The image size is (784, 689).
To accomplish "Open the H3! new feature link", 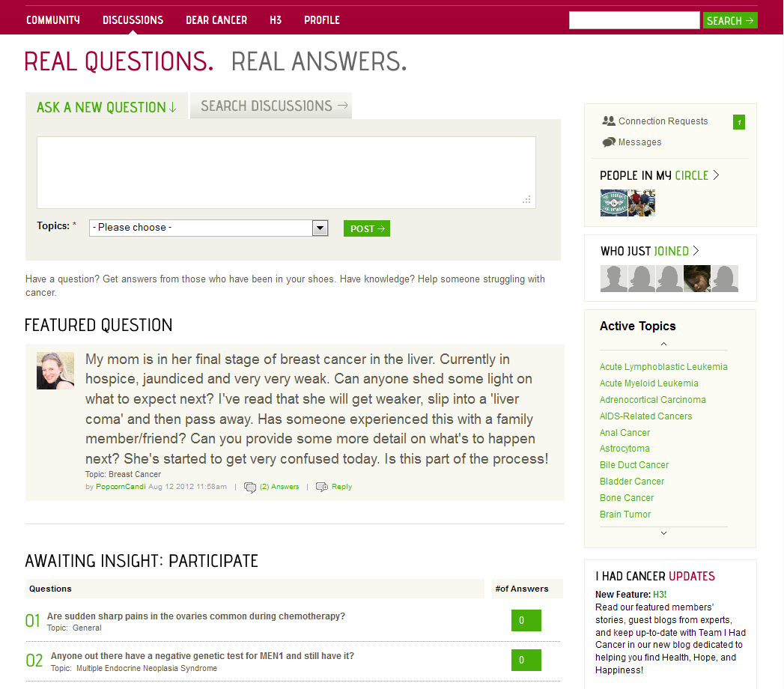I will [x=660, y=595].
